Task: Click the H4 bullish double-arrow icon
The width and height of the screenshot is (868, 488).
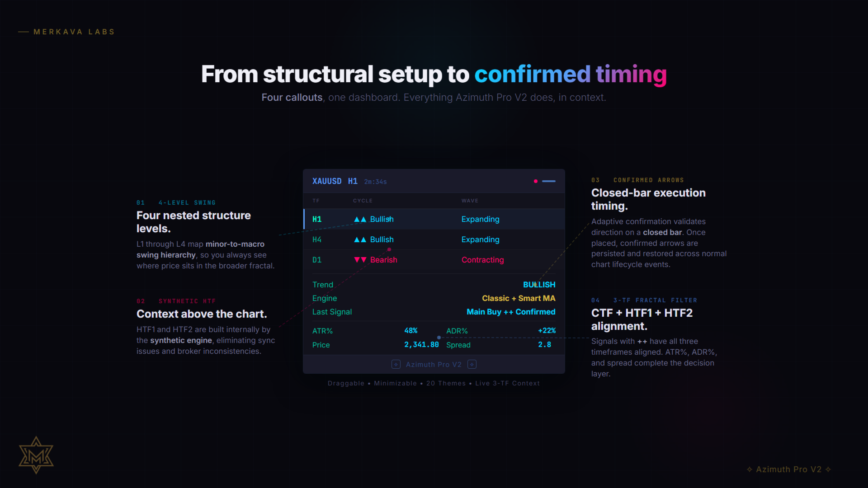Action: (x=360, y=240)
